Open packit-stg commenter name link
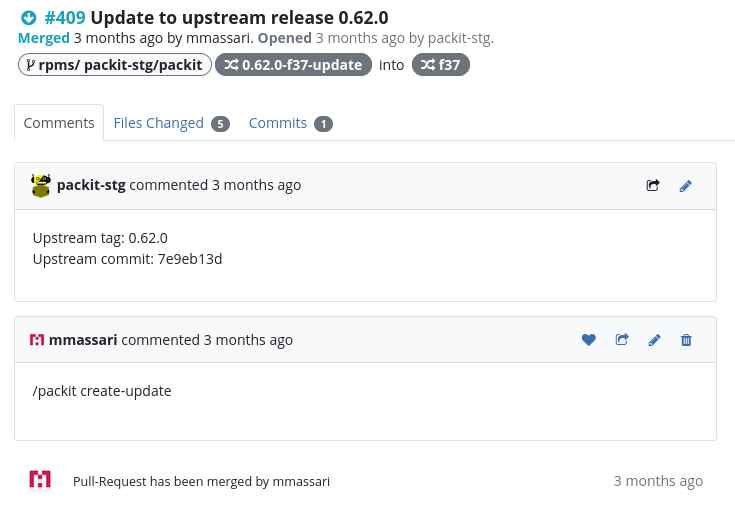The width and height of the screenshot is (735, 510). coord(91,185)
